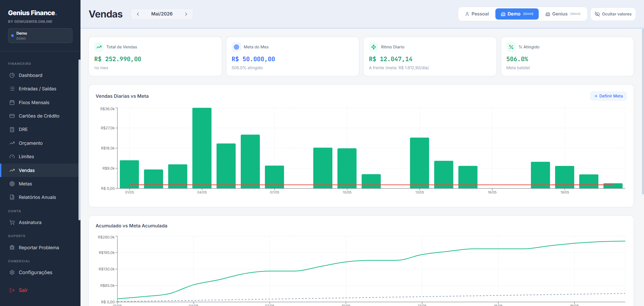
Task: Toggle Ocultar valores button
Action: click(x=613, y=14)
